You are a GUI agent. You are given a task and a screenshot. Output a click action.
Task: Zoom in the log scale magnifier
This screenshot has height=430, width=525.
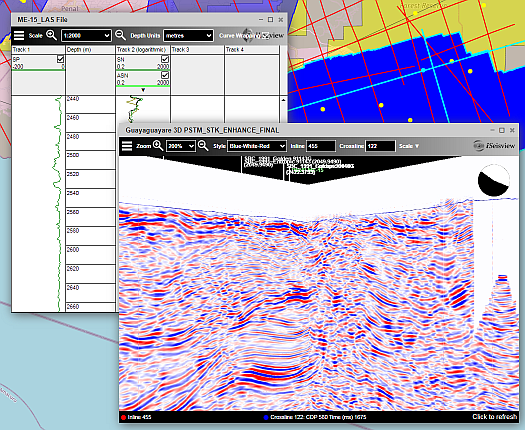click(52, 35)
